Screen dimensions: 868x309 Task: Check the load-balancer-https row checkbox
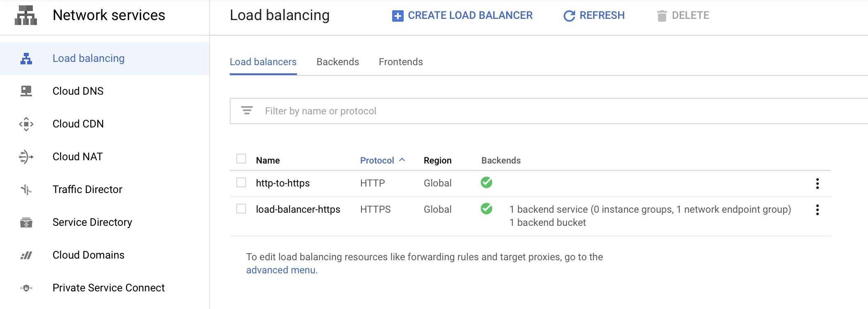(x=241, y=209)
